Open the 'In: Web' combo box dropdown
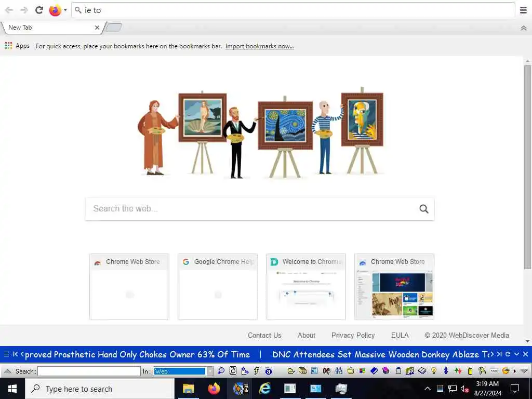This screenshot has height=399, width=532. click(210, 371)
